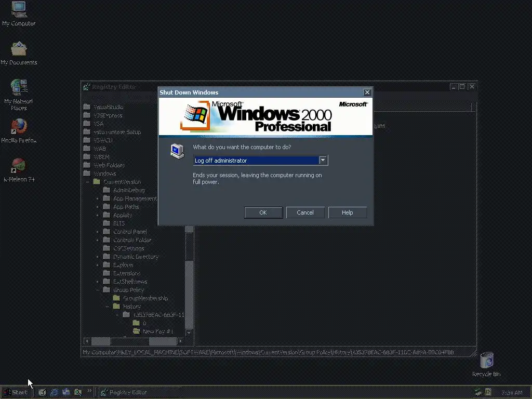Click the WBEM folder icon in tree
The width and height of the screenshot is (532, 399).
pyautogui.click(x=87, y=157)
